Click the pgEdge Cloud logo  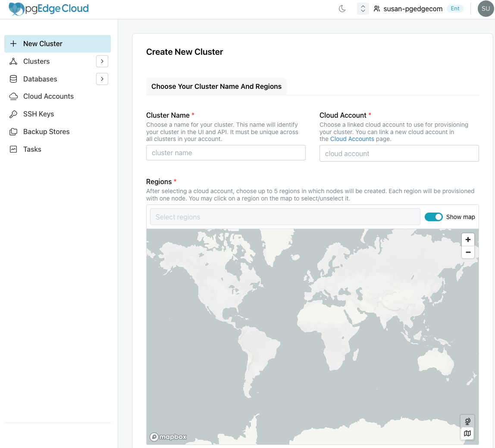[x=49, y=9]
